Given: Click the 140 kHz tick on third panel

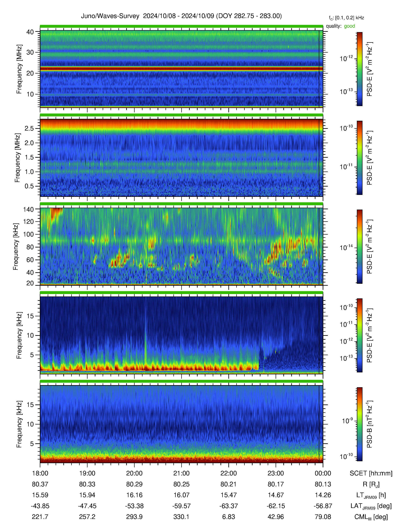Looking at the screenshot, I should tap(28, 209).
